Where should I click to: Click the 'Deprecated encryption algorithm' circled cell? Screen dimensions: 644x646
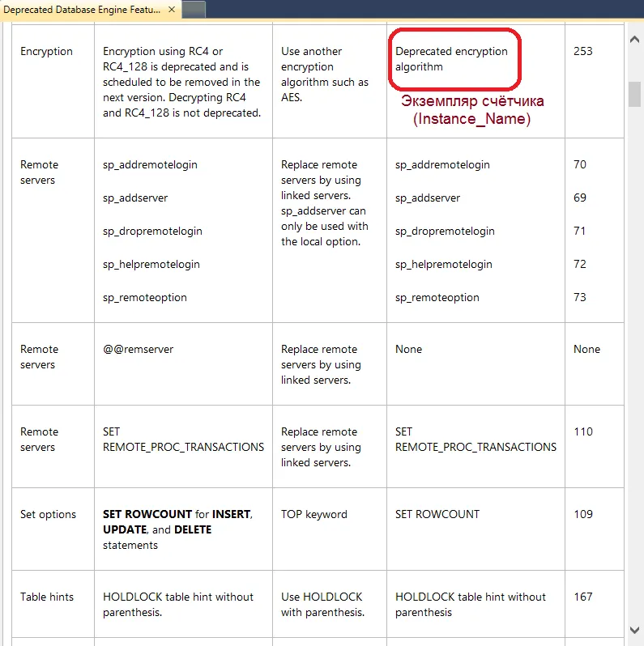click(x=451, y=59)
